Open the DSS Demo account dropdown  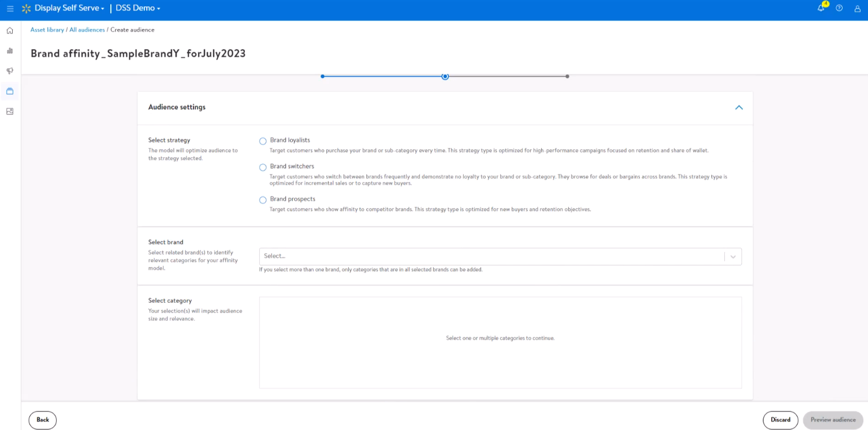[x=139, y=8]
